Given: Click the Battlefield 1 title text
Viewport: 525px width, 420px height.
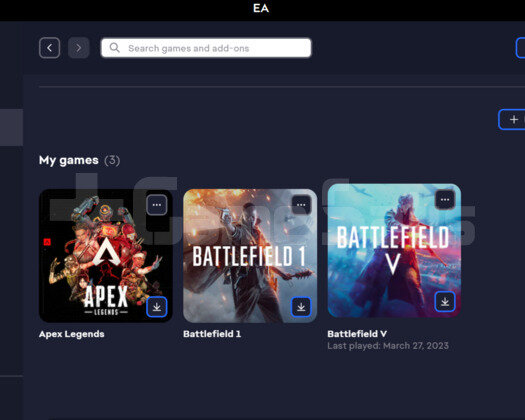Looking at the screenshot, I should pyautogui.click(x=212, y=334).
